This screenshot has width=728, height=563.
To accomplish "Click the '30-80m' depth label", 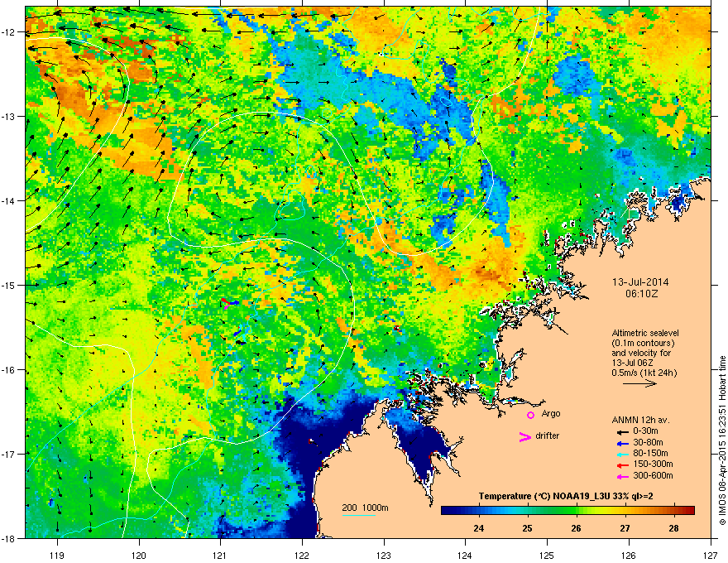I will click(x=648, y=443).
